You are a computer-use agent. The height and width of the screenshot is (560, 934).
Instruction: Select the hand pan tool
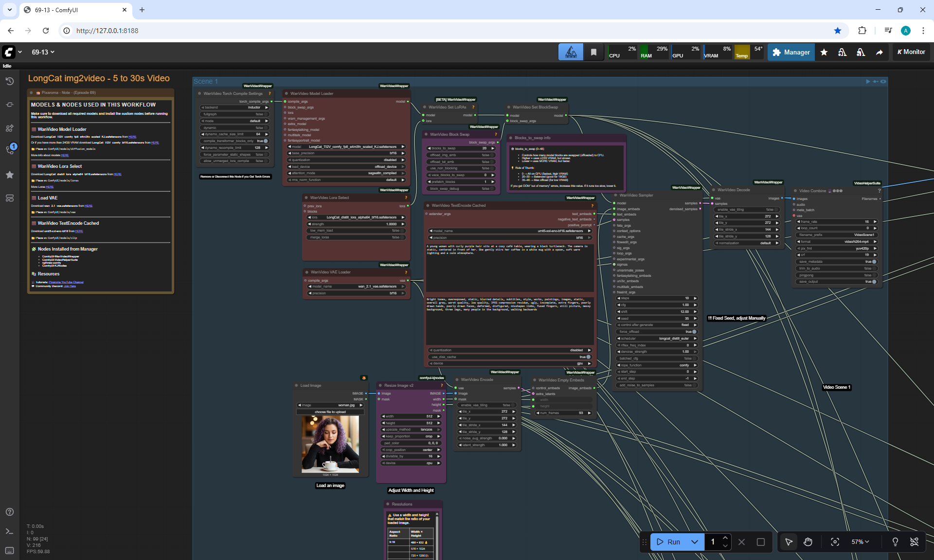tap(808, 542)
